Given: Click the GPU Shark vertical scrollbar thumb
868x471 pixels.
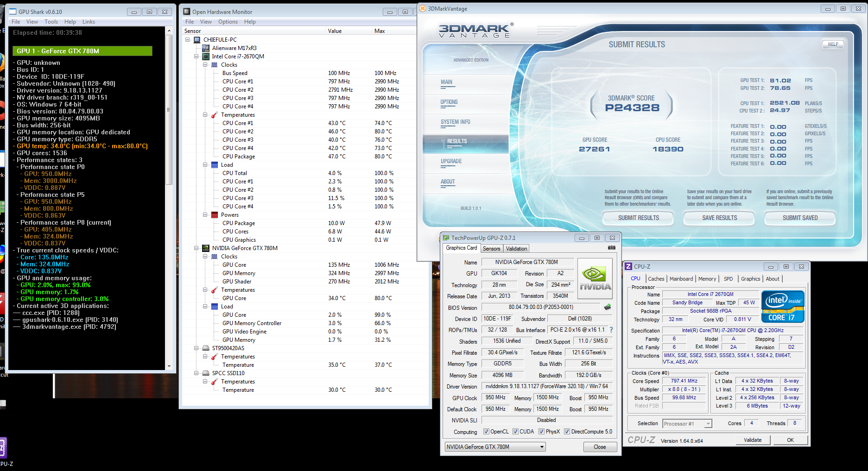Looking at the screenshot, I should pyautogui.click(x=169, y=110).
